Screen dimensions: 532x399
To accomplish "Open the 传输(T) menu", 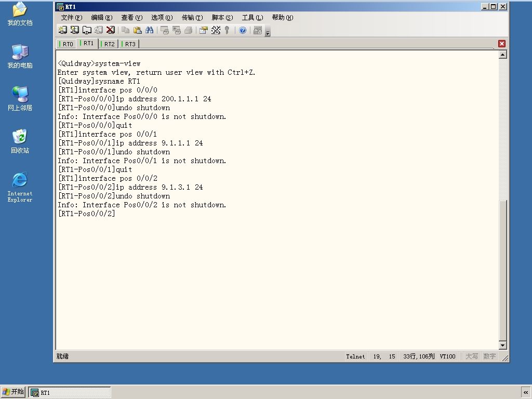I will (x=192, y=18).
